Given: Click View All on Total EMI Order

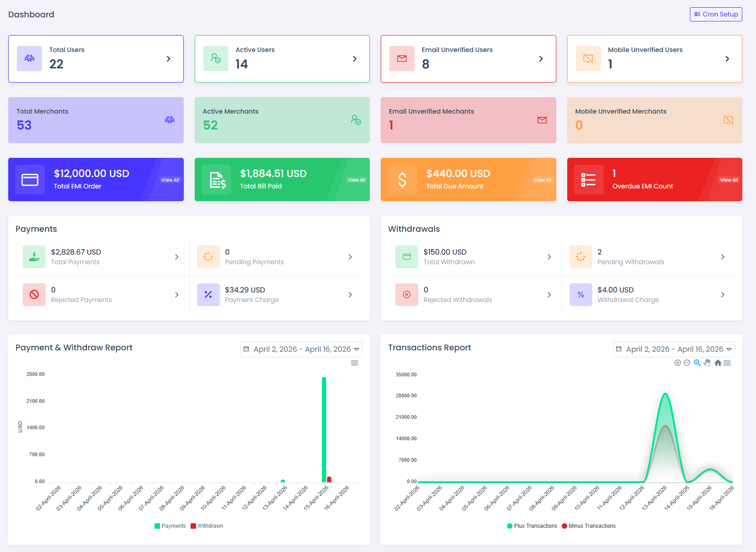Looking at the screenshot, I should (170, 180).
